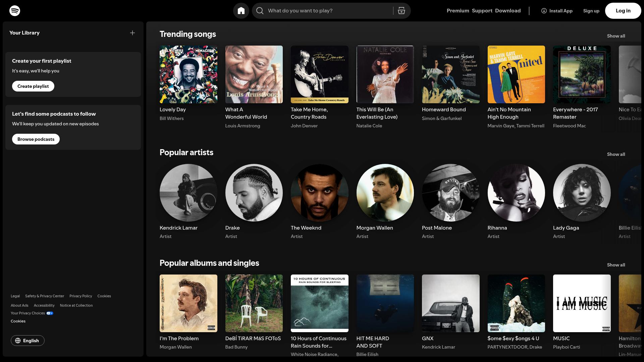Viewport: 644px width, 362px height.
Task: Open About Ads footer link
Action: pos(19,305)
